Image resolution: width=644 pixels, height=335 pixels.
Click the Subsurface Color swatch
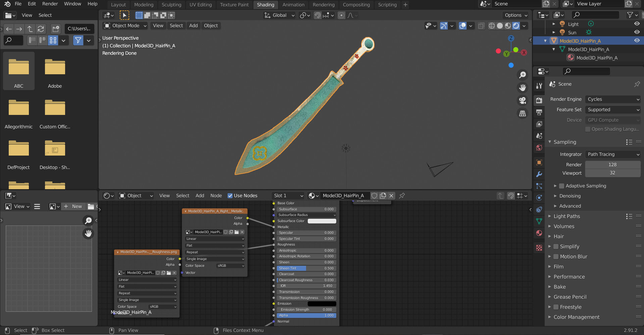[x=322, y=221]
